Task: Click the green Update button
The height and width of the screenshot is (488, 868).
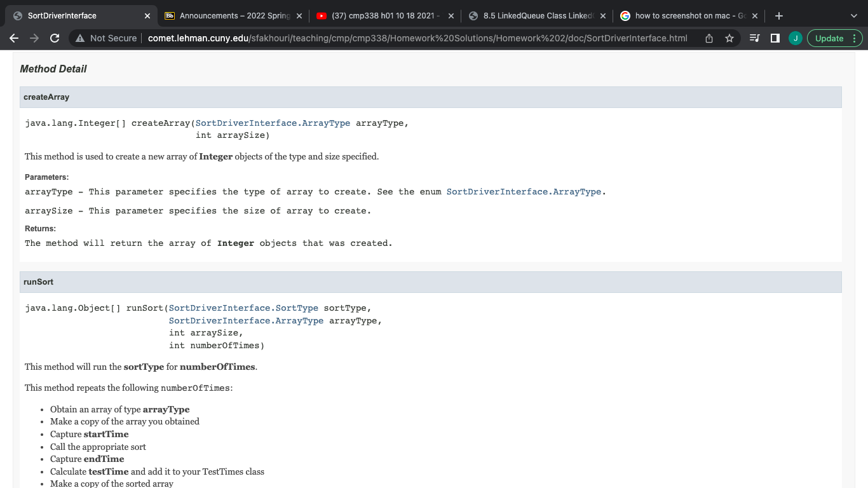Action: [x=830, y=38]
